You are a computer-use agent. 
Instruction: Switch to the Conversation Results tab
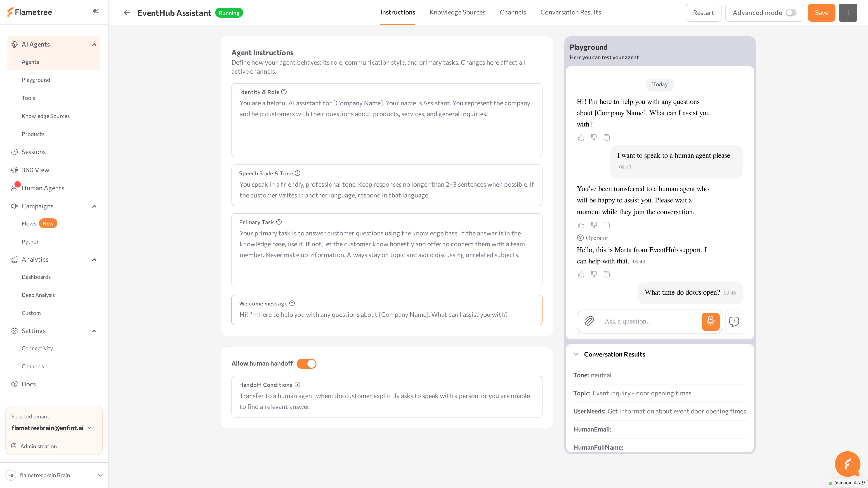coord(571,12)
